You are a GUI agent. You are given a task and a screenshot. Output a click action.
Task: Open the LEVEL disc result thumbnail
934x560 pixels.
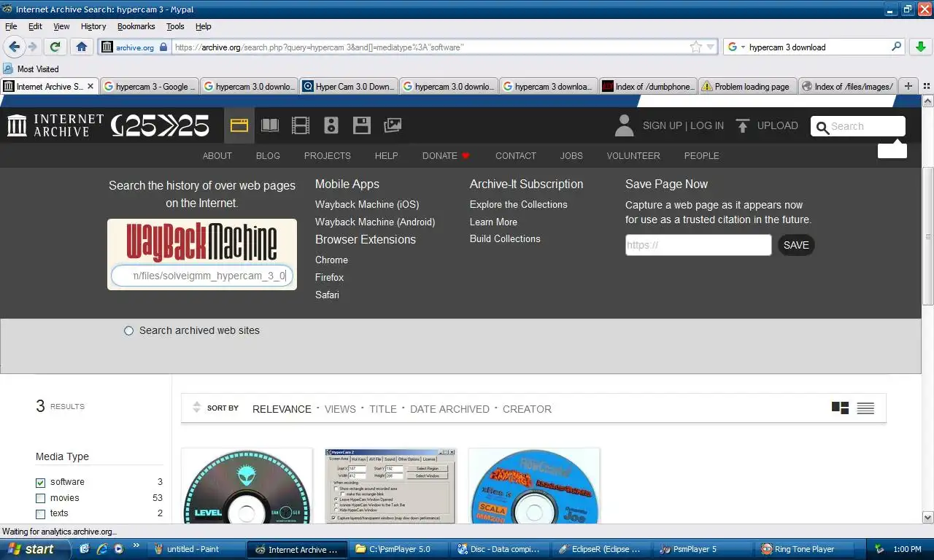[x=247, y=486]
